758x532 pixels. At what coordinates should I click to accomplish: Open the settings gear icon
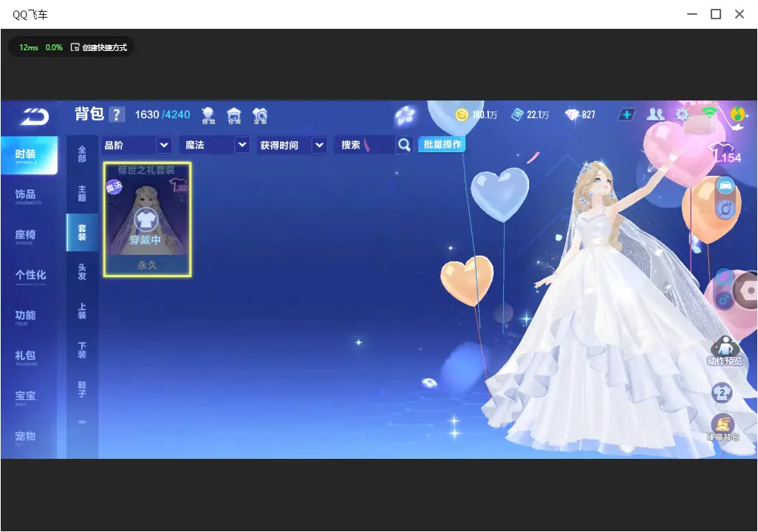click(x=682, y=115)
